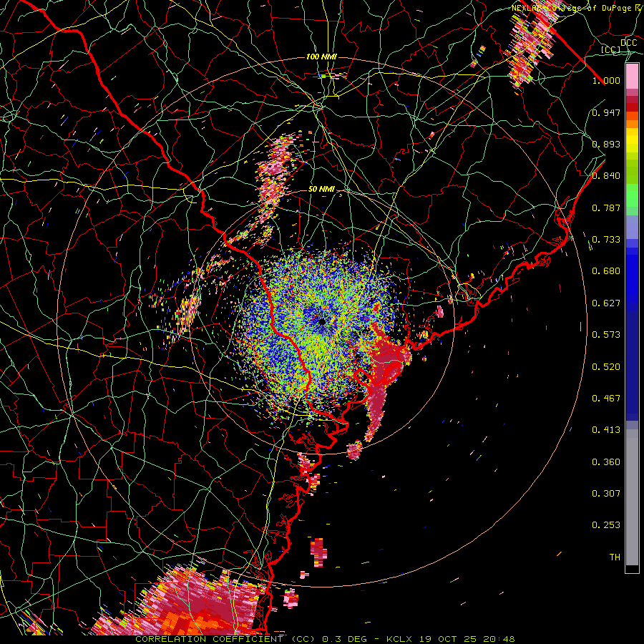Pick the gray bottom color bar segment
The height and width of the screenshot is (644, 644).
pyautogui.click(x=632, y=497)
